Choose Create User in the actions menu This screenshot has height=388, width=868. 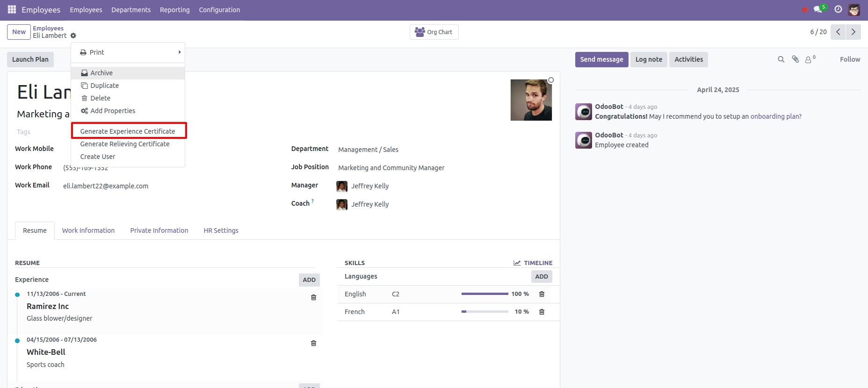[x=128, y=157]
